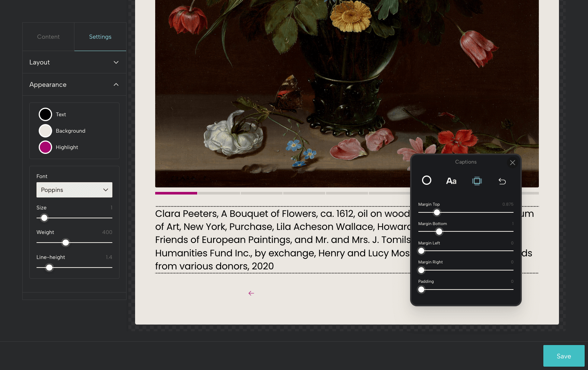Click the Save button
The height and width of the screenshot is (370, 588).
pos(564,356)
